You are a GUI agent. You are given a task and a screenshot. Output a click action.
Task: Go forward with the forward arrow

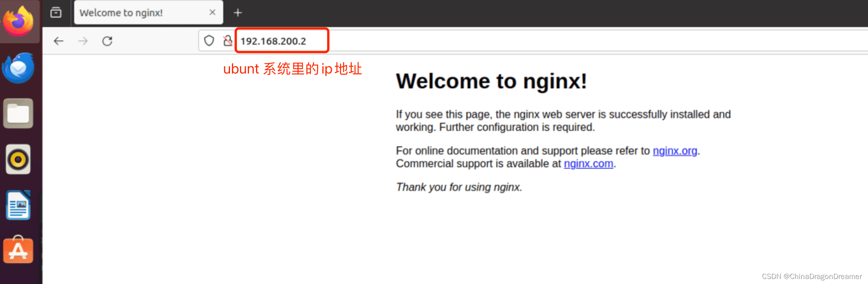click(83, 41)
